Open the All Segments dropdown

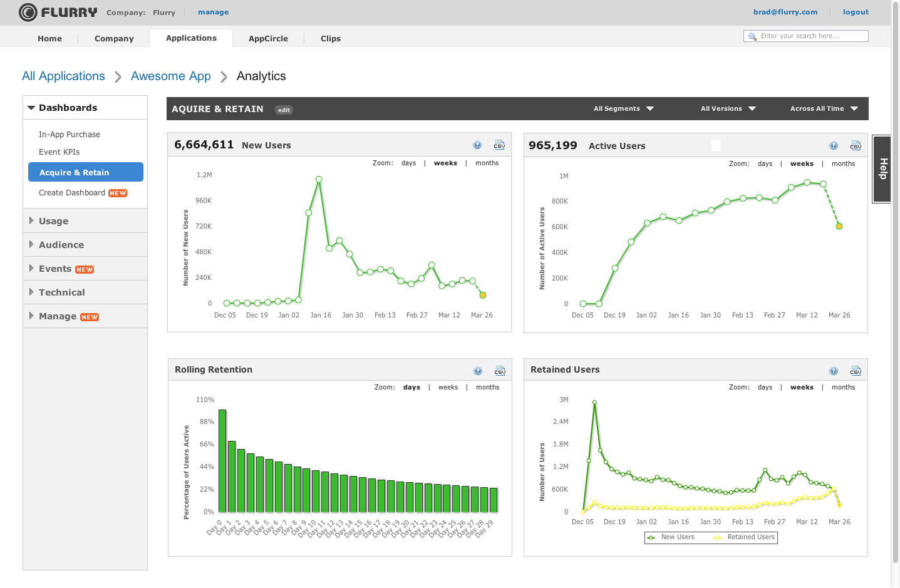click(623, 108)
